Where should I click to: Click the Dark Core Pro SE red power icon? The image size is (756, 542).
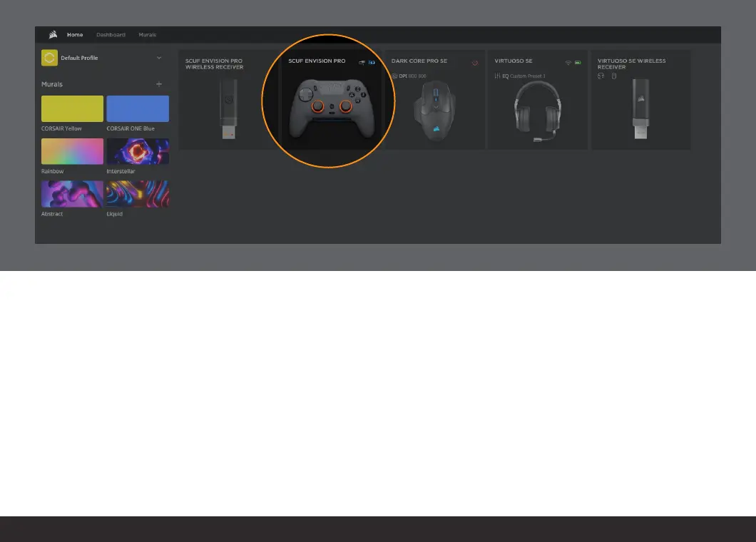click(474, 63)
